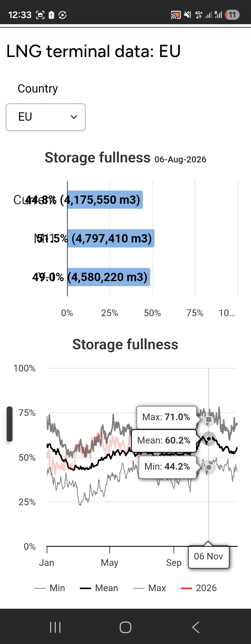
Task: Expand country list via chevron arrow
Action: point(74,117)
